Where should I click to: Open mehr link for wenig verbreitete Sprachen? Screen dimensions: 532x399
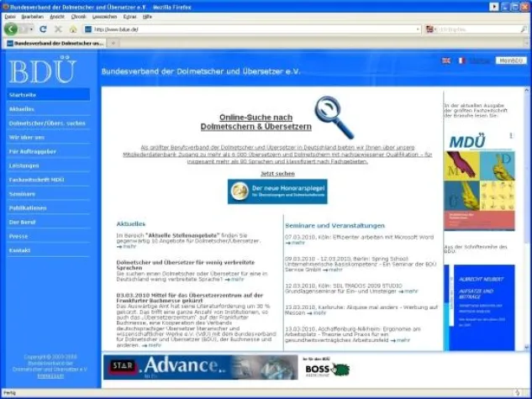[234, 280]
